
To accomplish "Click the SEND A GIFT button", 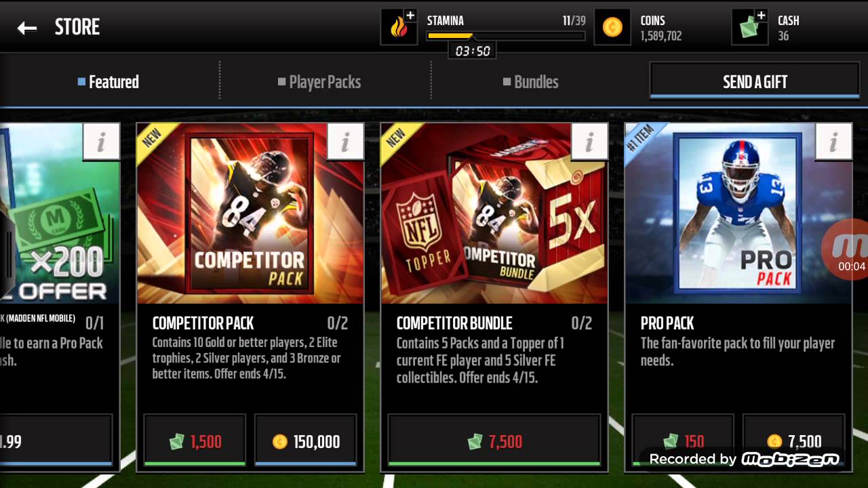I will (x=755, y=81).
